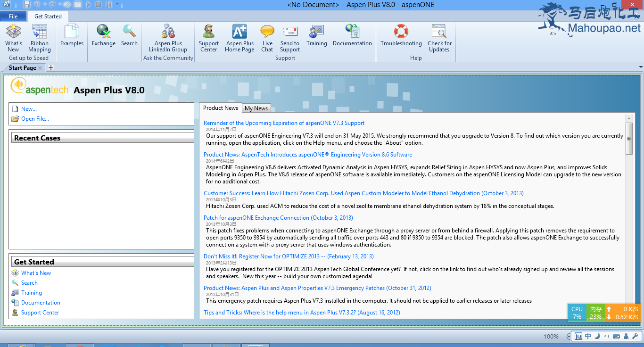Open the Documentation link under Get Started
Viewport: 644px width, 347px height.
(x=41, y=303)
